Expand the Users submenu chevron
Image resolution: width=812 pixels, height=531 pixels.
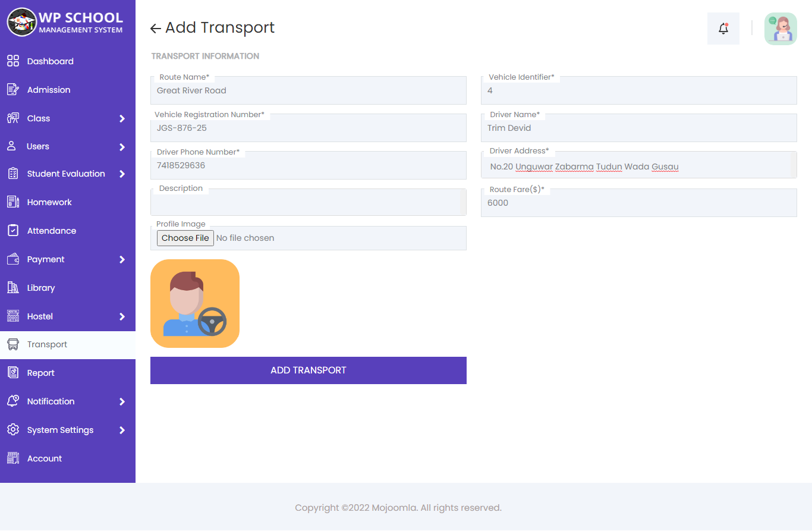pos(122,146)
